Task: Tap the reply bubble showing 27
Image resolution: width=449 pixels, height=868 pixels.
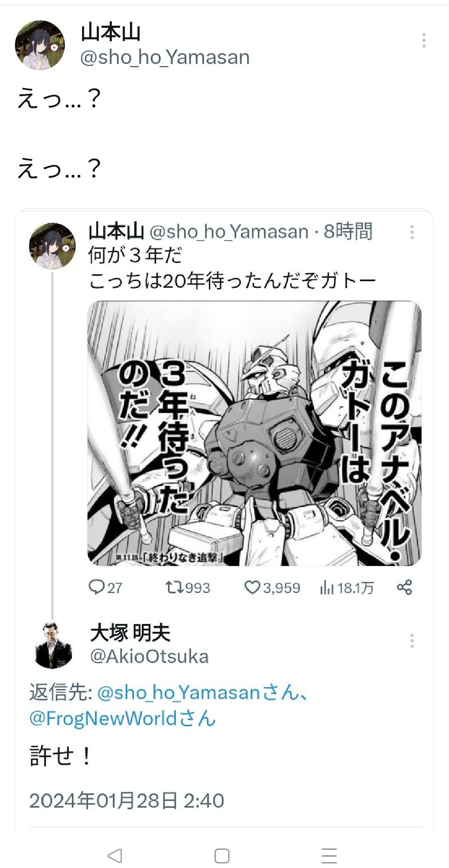Action: coord(106,588)
